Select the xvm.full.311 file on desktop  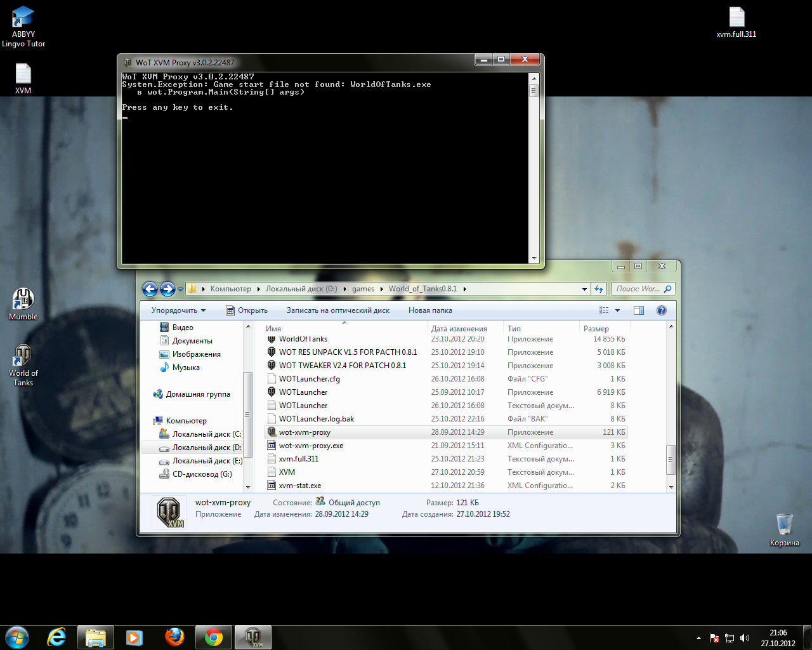click(x=737, y=23)
